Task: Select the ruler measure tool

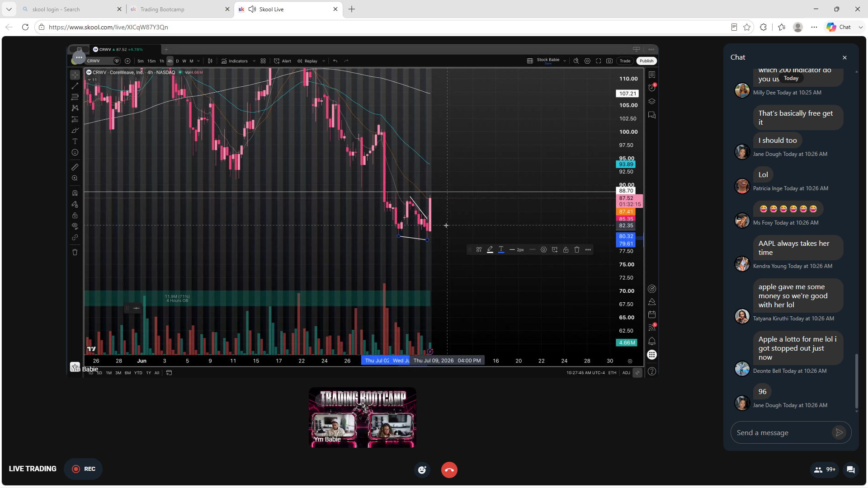Action: point(75,167)
